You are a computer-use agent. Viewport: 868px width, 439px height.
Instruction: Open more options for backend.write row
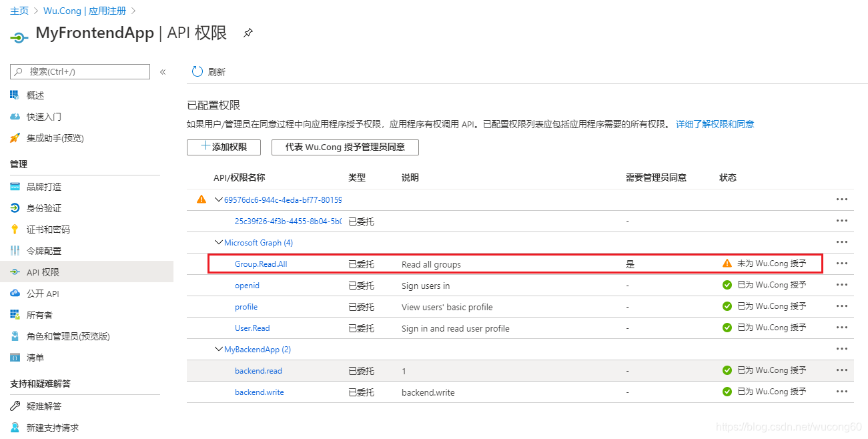(x=842, y=392)
